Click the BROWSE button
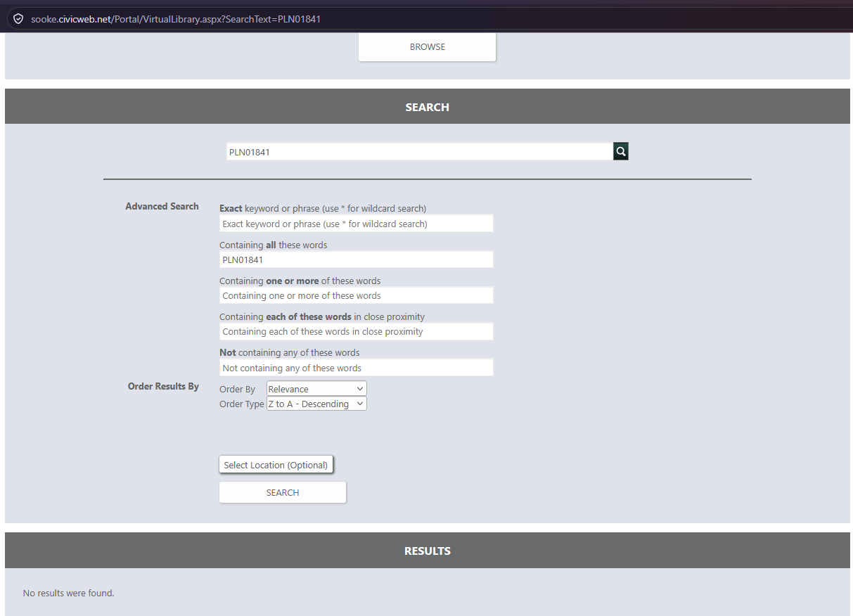The height and width of the screenshot is (616, 853). point(428,47)
